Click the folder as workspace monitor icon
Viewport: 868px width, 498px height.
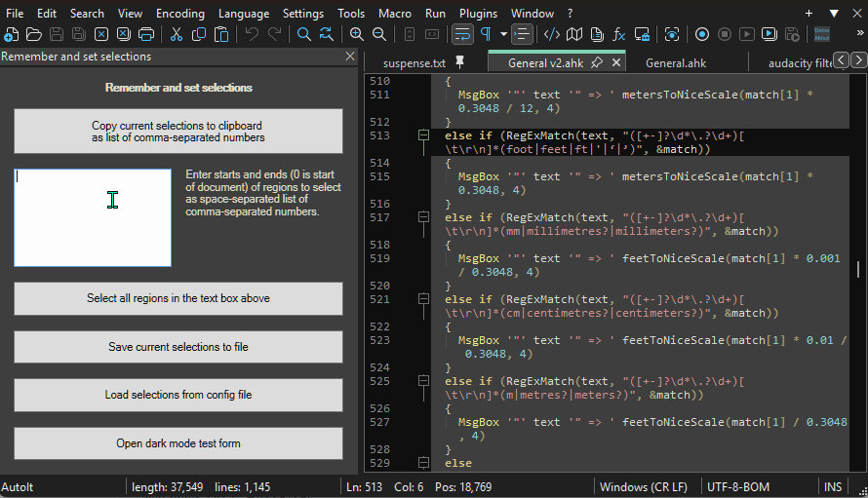(x=642, y=34)
